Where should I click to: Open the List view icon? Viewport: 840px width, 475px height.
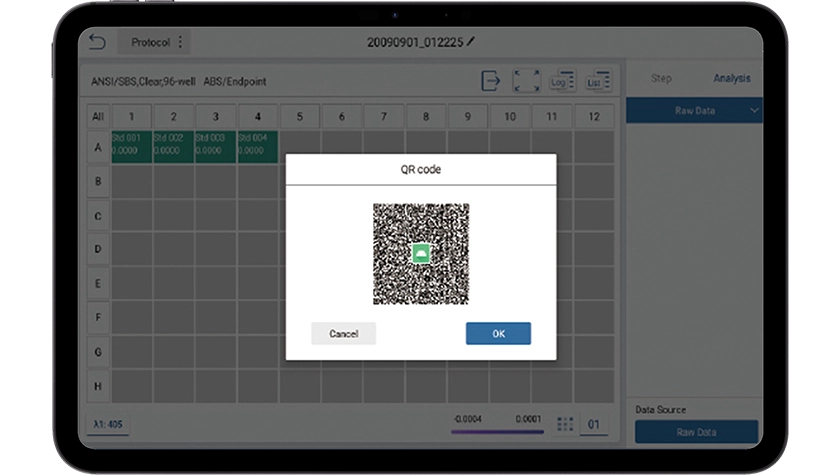click(x=598, y=81)
